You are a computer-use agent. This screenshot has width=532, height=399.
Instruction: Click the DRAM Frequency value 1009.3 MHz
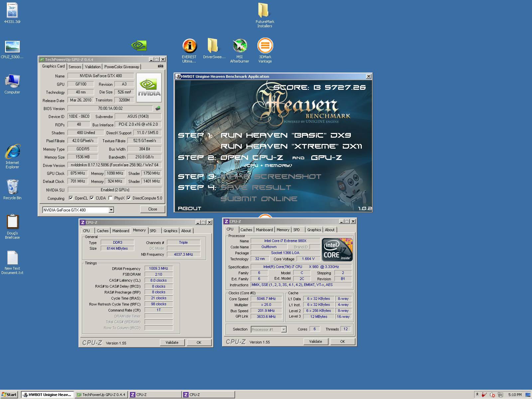coord(159,268)
